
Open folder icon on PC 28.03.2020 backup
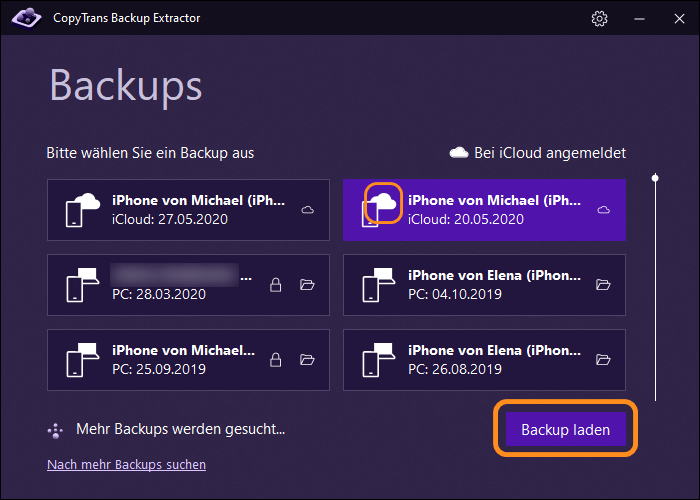[307, 284]
